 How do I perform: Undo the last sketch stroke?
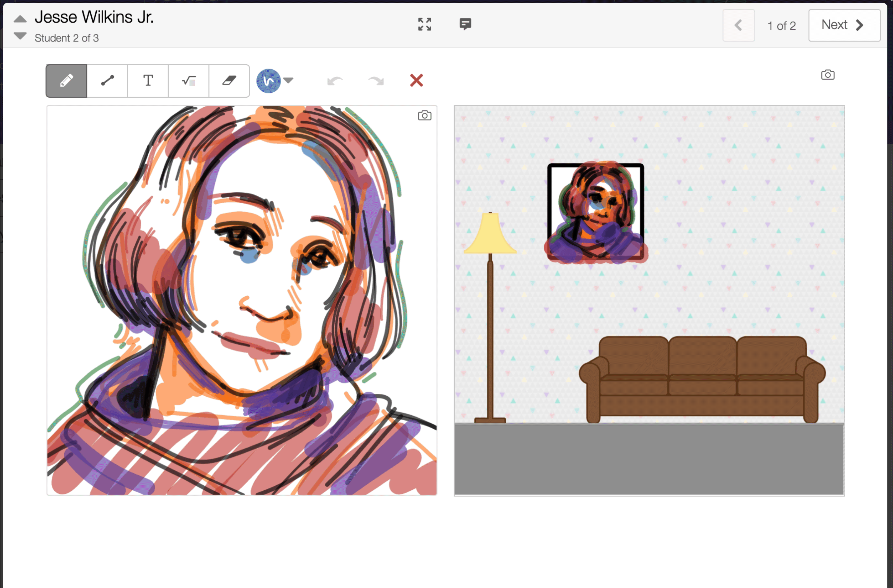[335, 81]
